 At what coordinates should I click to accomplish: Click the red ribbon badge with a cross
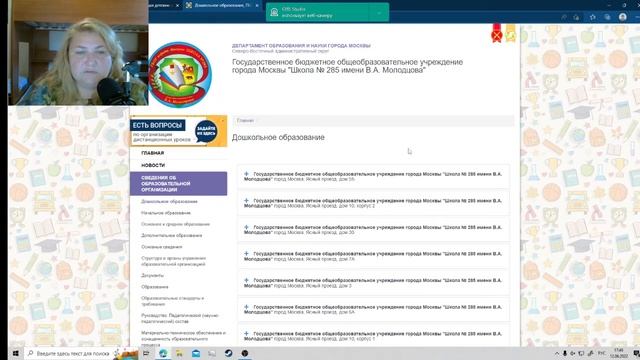point(496,33)
